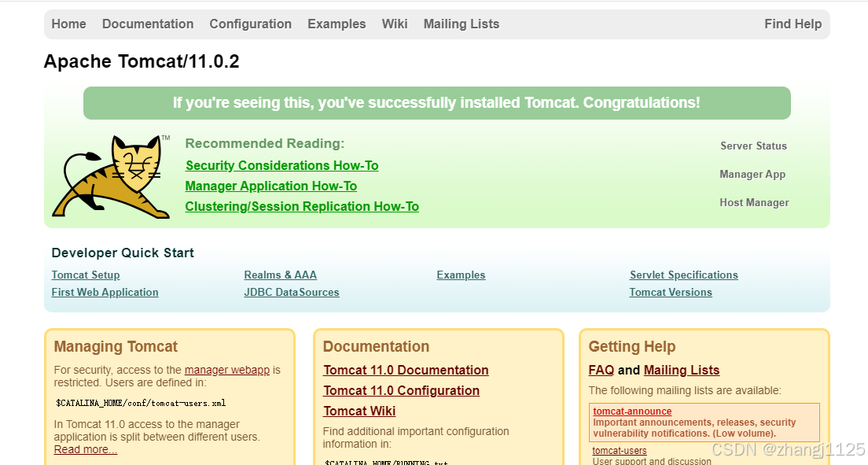Open the Documentation navigation item
868x465 pixels.
148,24
